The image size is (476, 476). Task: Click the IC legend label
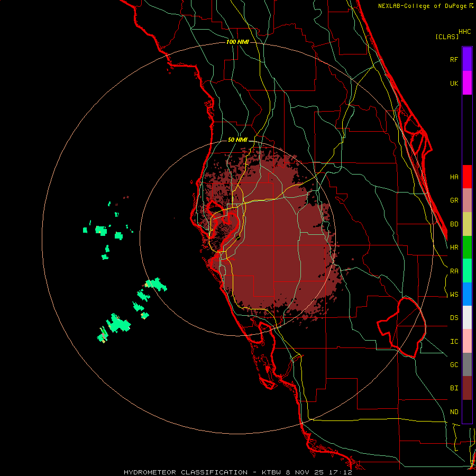point(454,342)
